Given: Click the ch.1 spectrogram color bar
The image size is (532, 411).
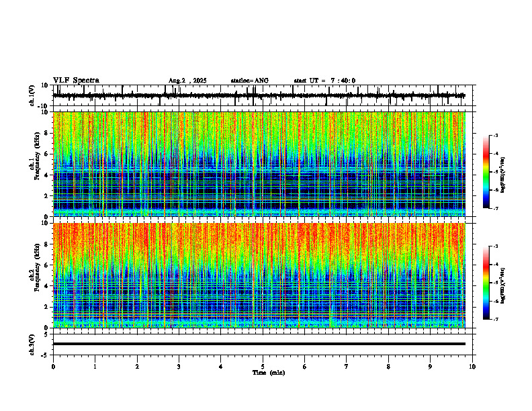Looking at the screenshot, I should pos(486,172).
